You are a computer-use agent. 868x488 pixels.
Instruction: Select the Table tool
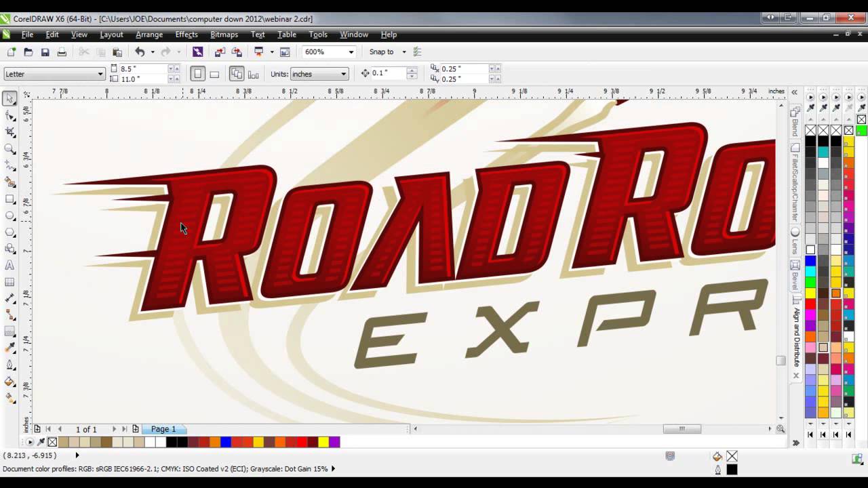coord(9,282)
